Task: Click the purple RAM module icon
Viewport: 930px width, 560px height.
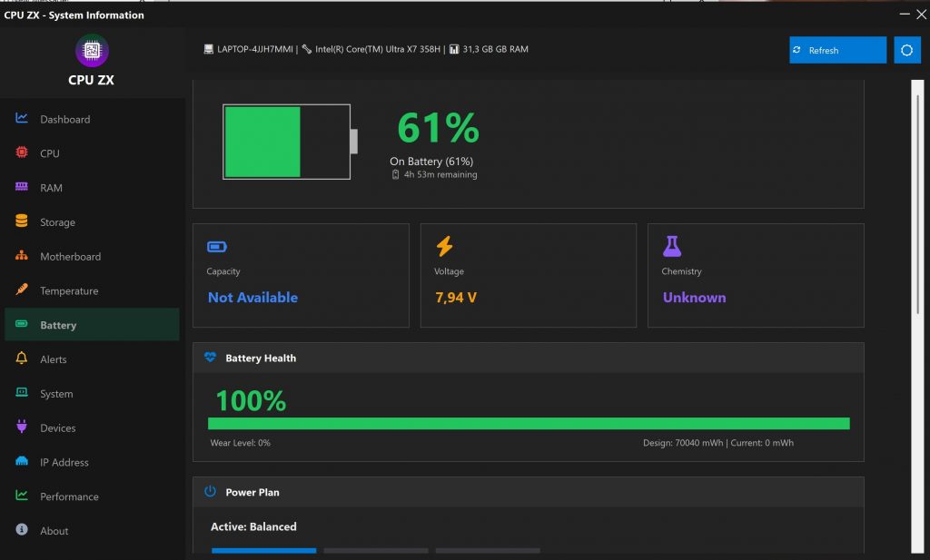Action: [x=22, y=187]
